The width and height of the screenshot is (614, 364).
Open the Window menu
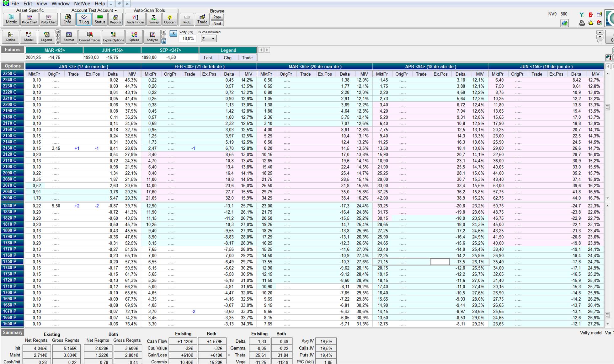pyautogui.click(x=60, y=3)
